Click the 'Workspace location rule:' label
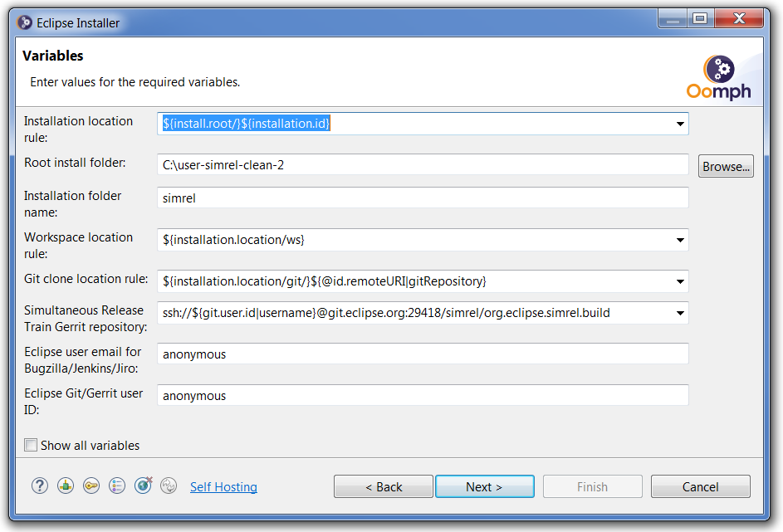This screenshot has height=532, width=783. pos(78,245)
